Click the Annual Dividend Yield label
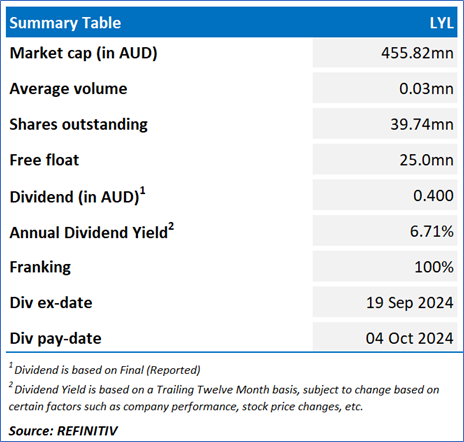The width and height of the screenshot is (464, 442). pyautogui.click(x=92, y=231)
